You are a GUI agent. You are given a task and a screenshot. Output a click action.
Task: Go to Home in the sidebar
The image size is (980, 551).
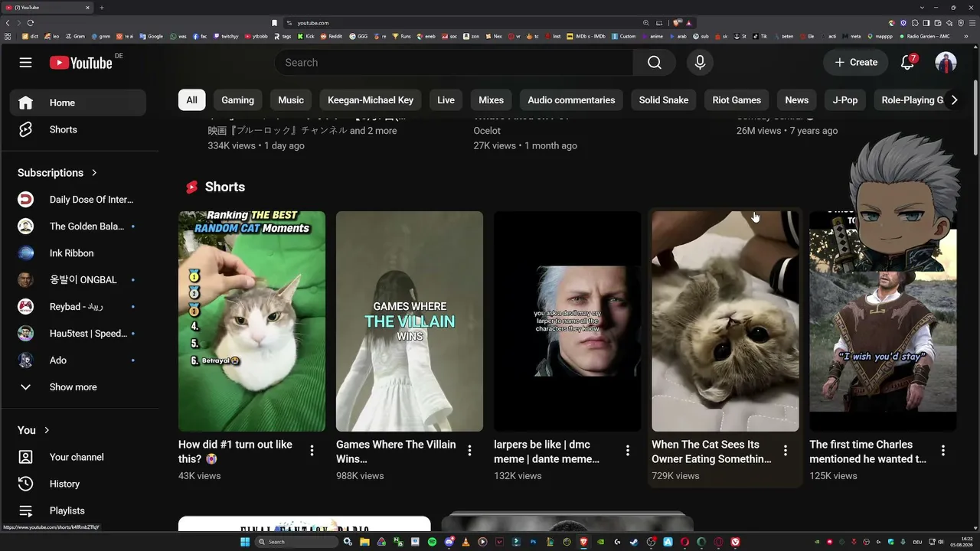77,103
